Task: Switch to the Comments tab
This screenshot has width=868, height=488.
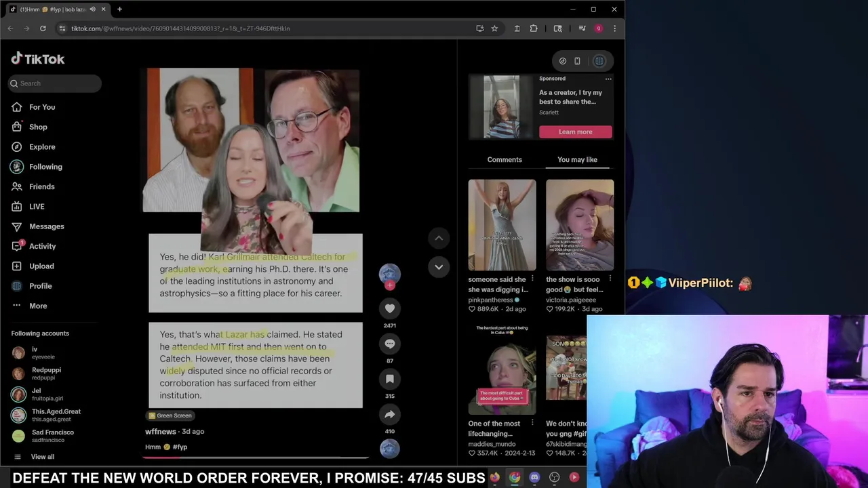Action: [505, 159]
